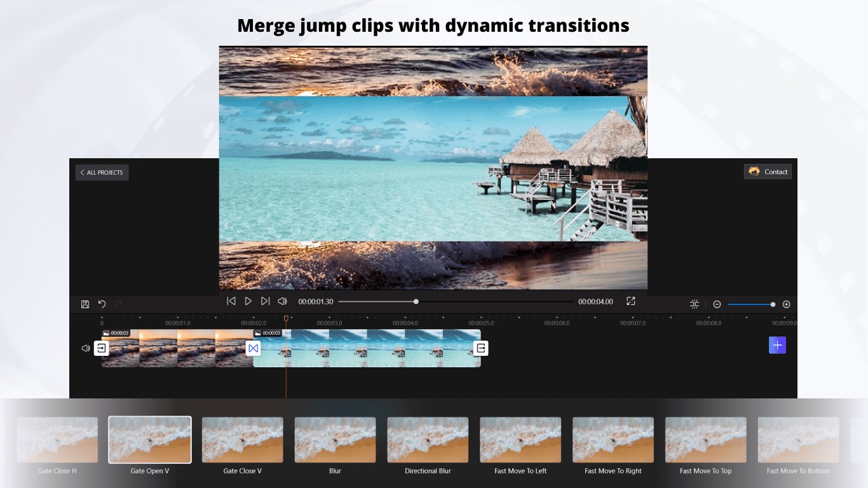The height and width of the screenshot is (488, 868).
Task: Toggle the track mute speaker icon
Action: click(85, 348)
